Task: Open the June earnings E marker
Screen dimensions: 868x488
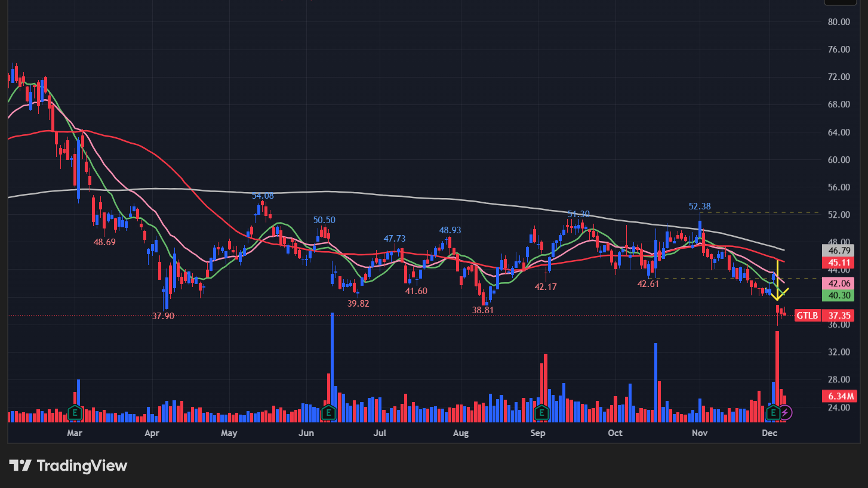Action: click(x=328, y=412)
